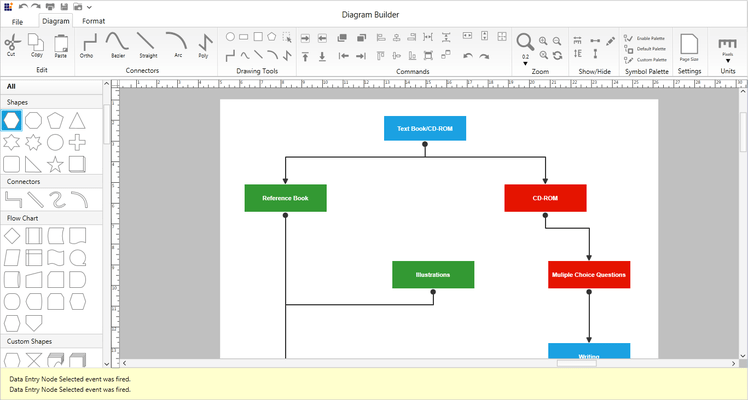Click the Paste clipboard icon
This screenshot has width=748, height=400.
(61, 44)
